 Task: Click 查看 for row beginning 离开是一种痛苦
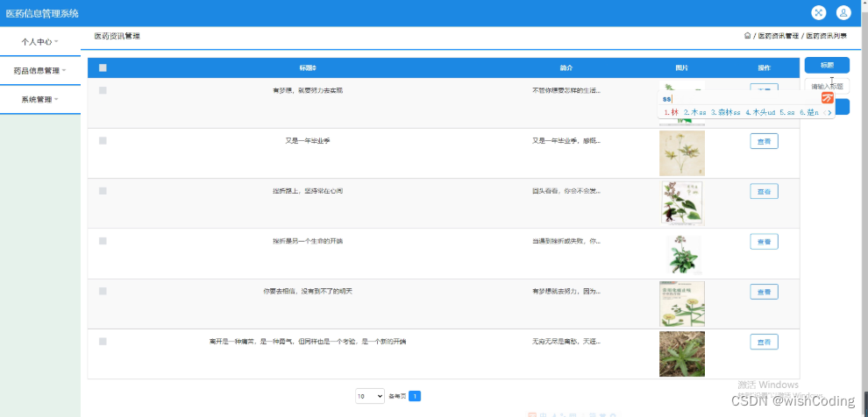[x=764, y=342]
